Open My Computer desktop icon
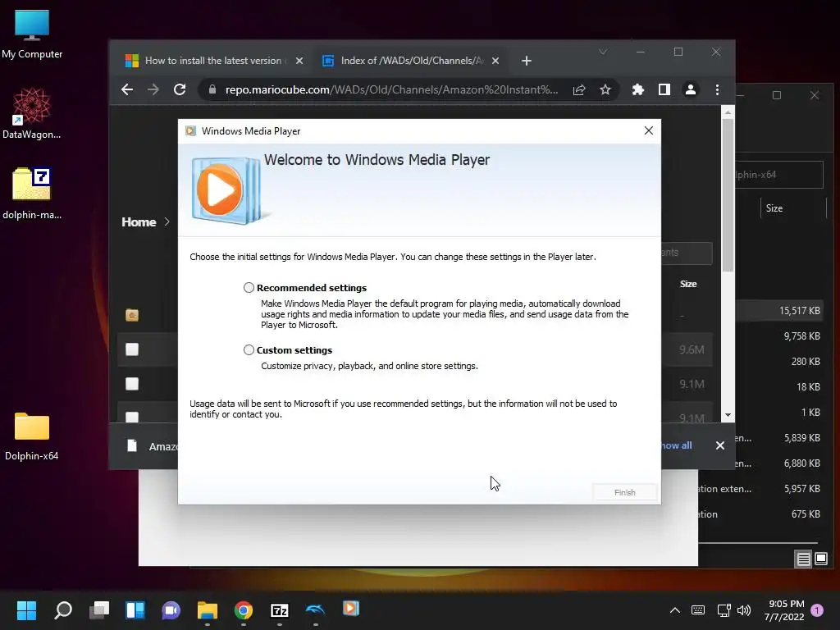 pos(32,34)
